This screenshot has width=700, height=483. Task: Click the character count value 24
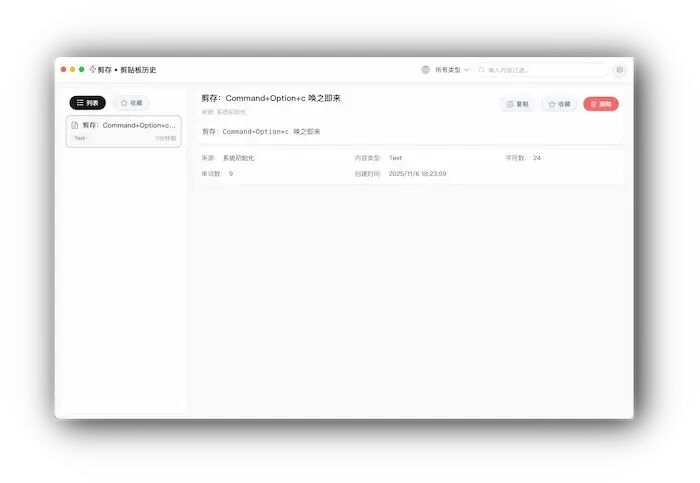pyautogui.click(x=537, y=158)
